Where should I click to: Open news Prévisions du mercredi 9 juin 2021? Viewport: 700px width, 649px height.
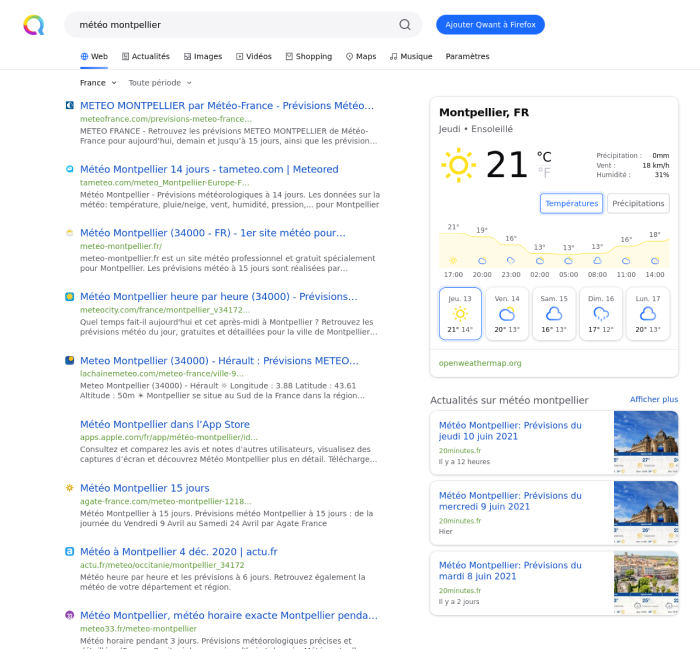coord(510,501)
